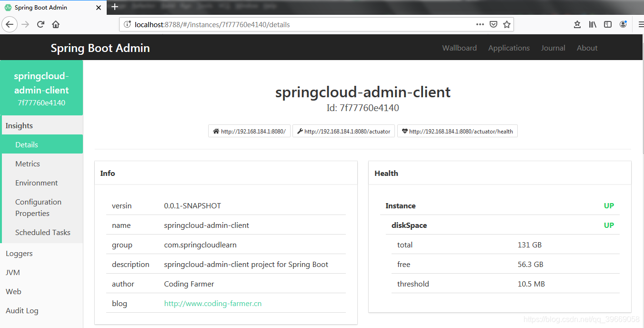Click the 56.3 GB free value
This screenshot has height=328, width=644.
click(531, 264)
